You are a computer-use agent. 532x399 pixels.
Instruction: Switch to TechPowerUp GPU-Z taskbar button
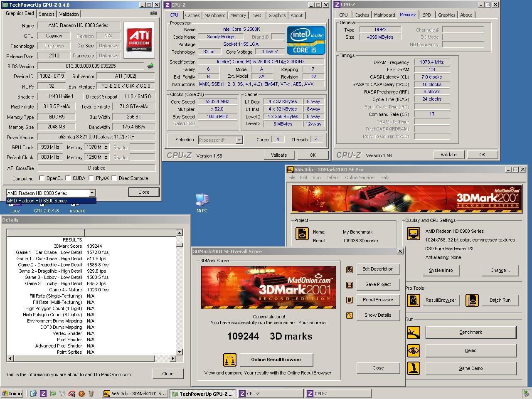click(203, 394)
